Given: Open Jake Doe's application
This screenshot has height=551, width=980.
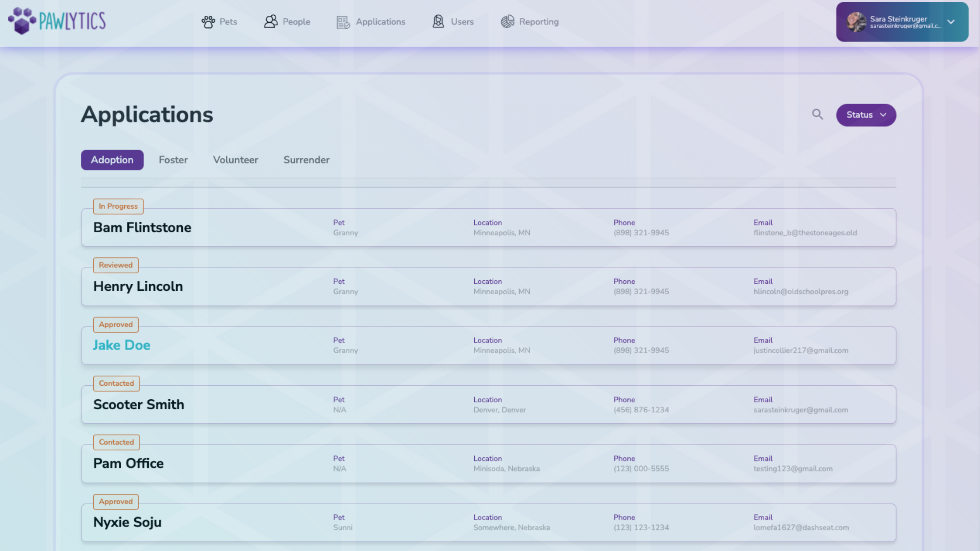Looking at the screenshot, I should (x=122, y=345).
